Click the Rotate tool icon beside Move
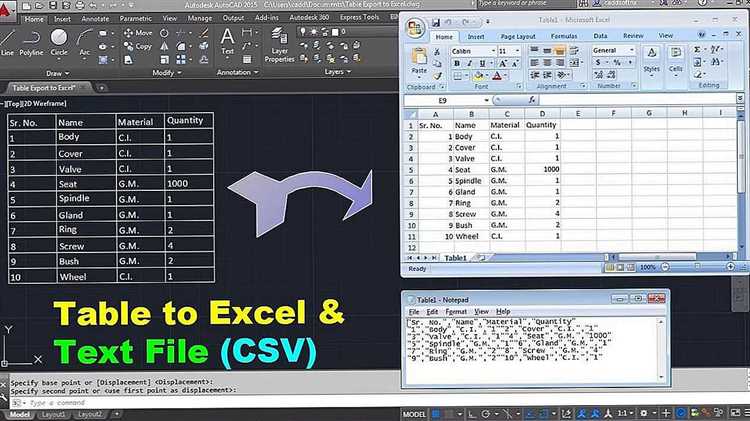 164,33
